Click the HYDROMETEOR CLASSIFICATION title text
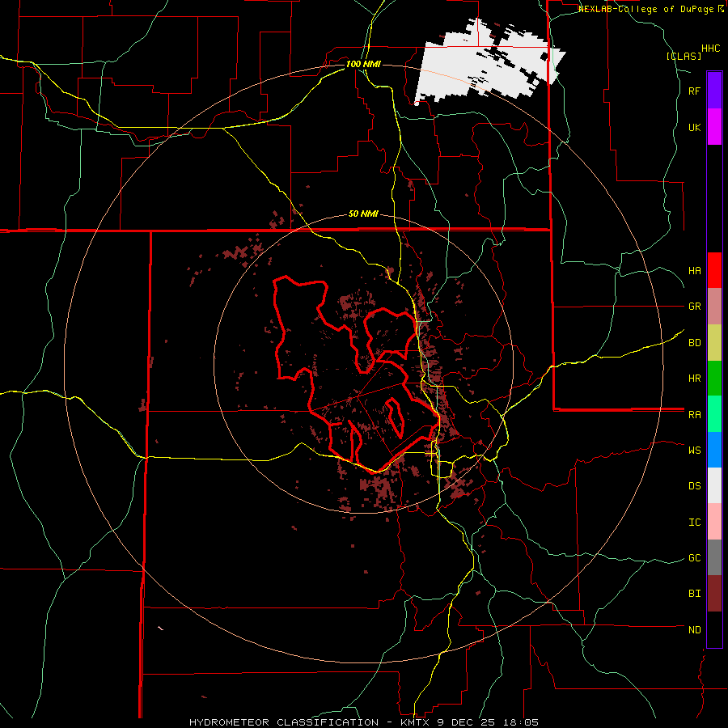The width and height of the screenshot is (728, 728). tap(283, 722)
